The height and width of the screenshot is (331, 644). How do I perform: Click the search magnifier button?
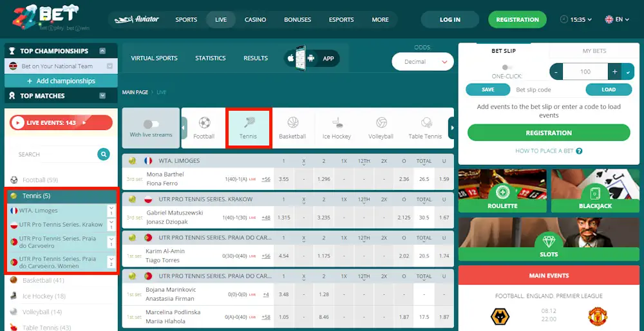click(104, 154)
